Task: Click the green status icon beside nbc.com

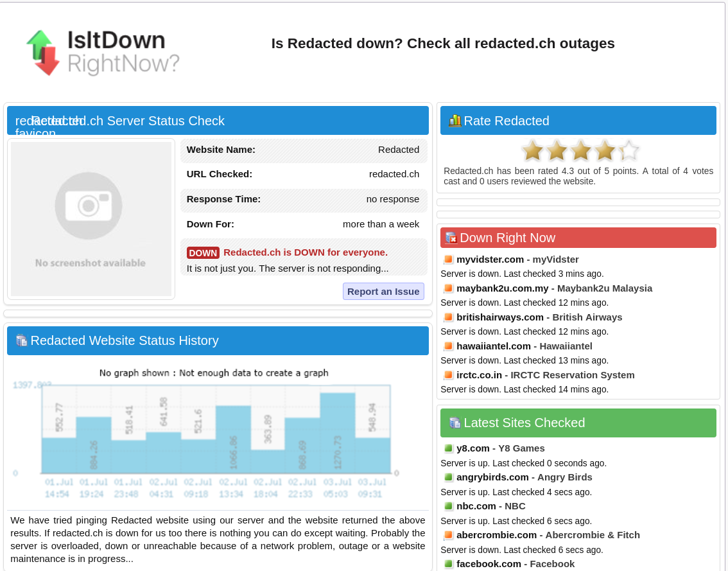Action: (x=448, y=506)
